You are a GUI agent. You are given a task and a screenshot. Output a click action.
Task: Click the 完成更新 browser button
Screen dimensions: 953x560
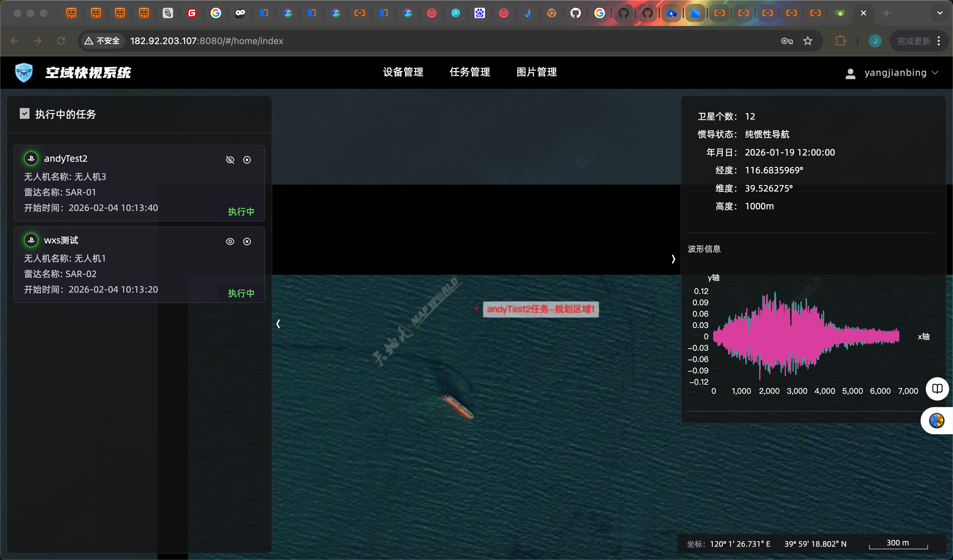[x=914, y=41]
